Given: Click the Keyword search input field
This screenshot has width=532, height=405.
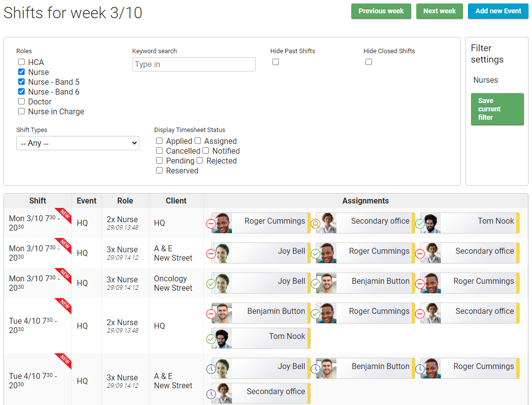Looking at the screenshot, I should coord(194,64).
